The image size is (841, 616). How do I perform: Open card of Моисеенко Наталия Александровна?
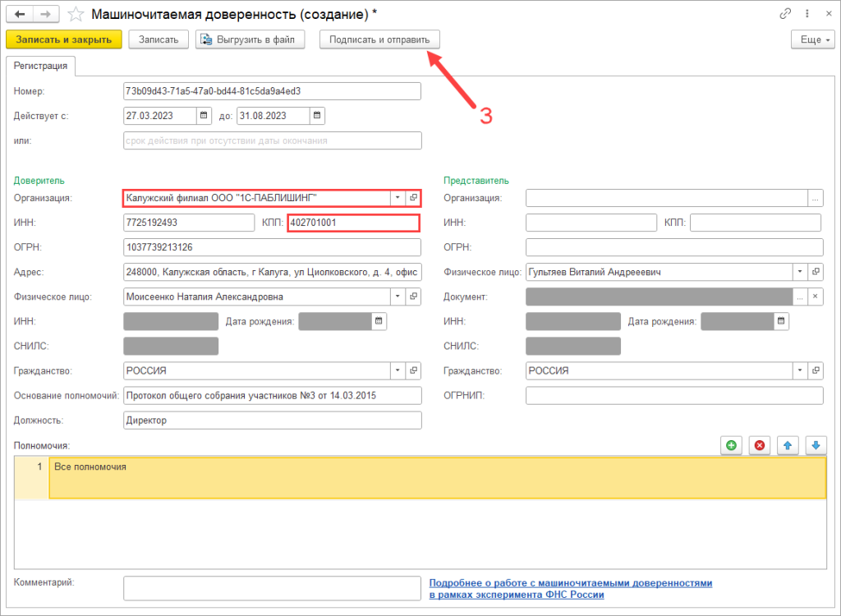(x=413, y=297)
